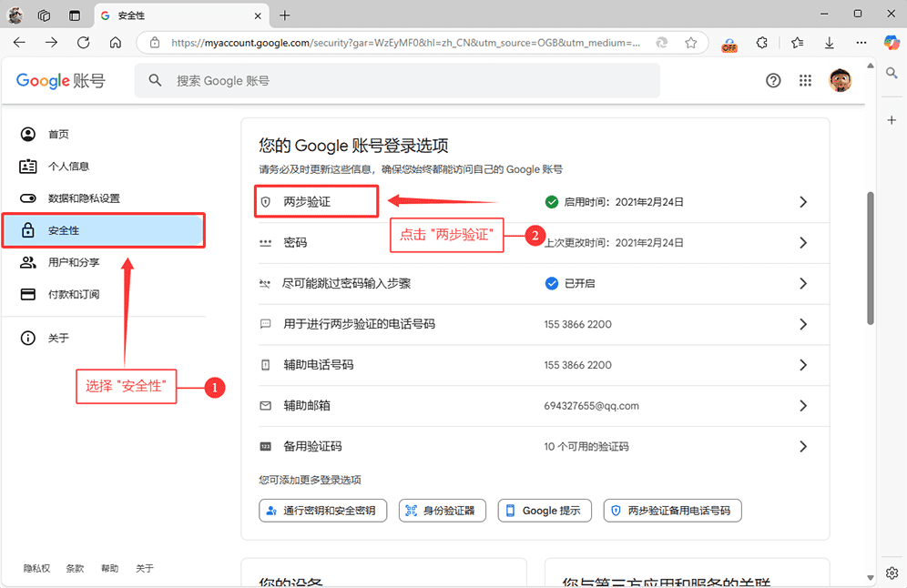Image resolution: width=907 pixels, height=588 pixels.
Task: Select the 数据和隐私设置 sidebar item
Action: [103, 198]
